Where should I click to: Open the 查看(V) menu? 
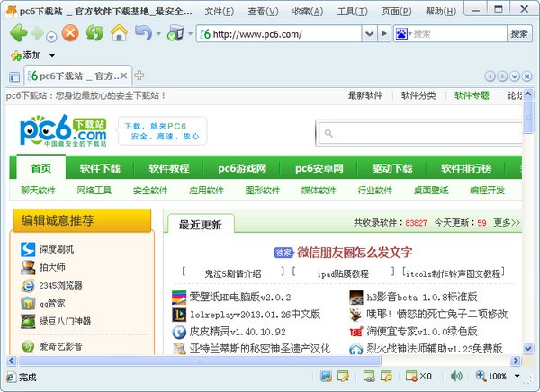coord(264,12)
